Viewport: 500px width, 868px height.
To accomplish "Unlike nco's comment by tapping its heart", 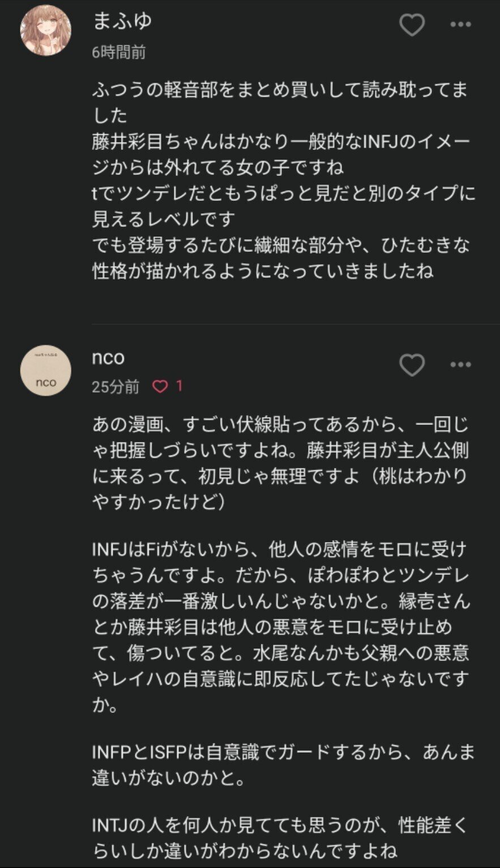I will (x=412, y=366).
